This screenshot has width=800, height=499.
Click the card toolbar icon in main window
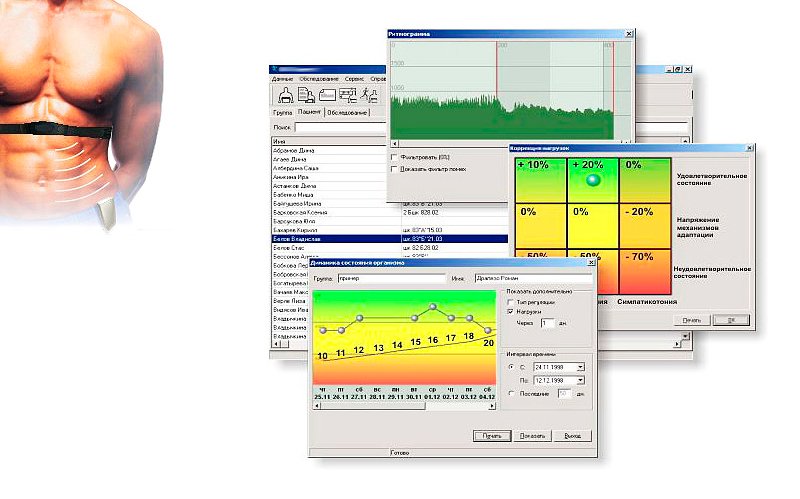327,95
